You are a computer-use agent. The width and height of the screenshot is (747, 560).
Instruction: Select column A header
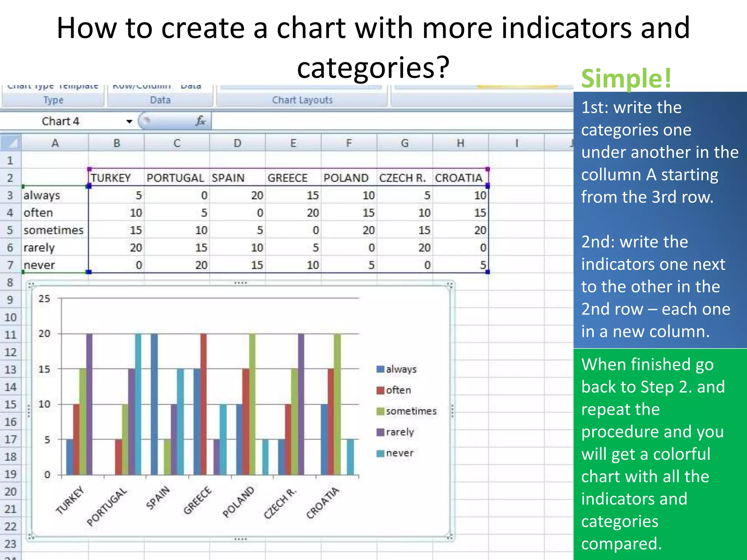point(55,143)
